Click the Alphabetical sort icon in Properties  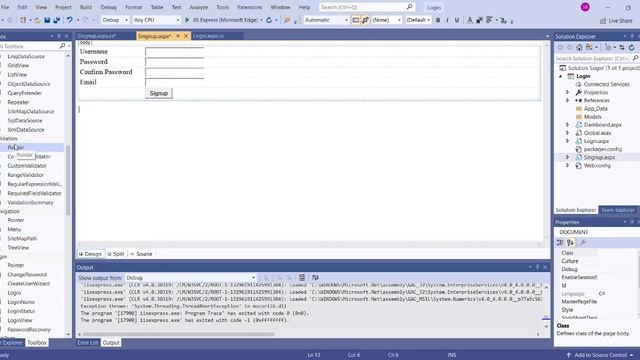[x=570, y=242]
